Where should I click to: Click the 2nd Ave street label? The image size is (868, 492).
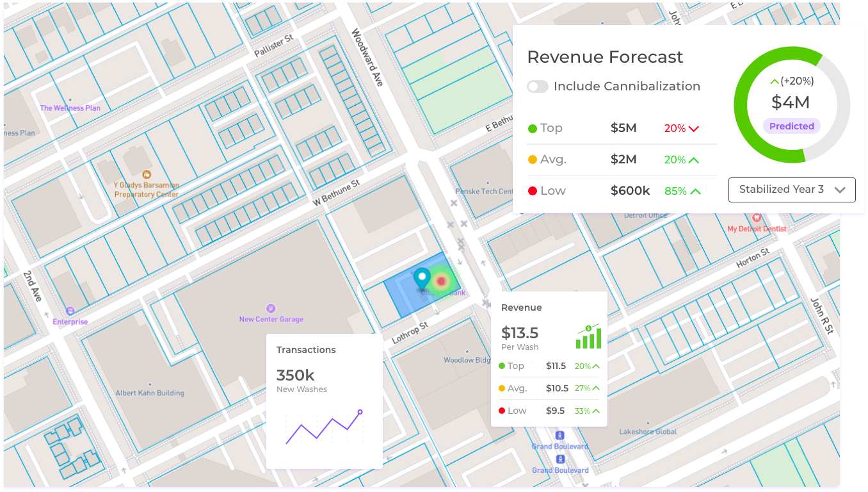coord(33,287)
